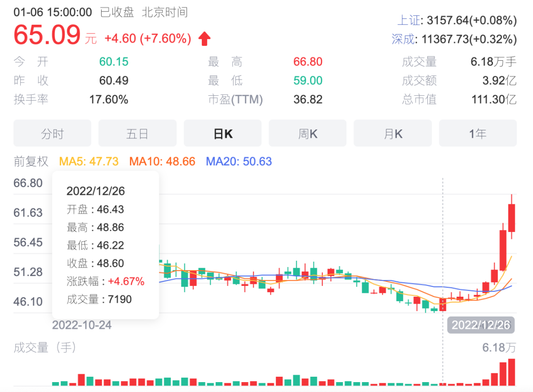
Task: Open the 五日 chart tab
Action: click(137, 133)
